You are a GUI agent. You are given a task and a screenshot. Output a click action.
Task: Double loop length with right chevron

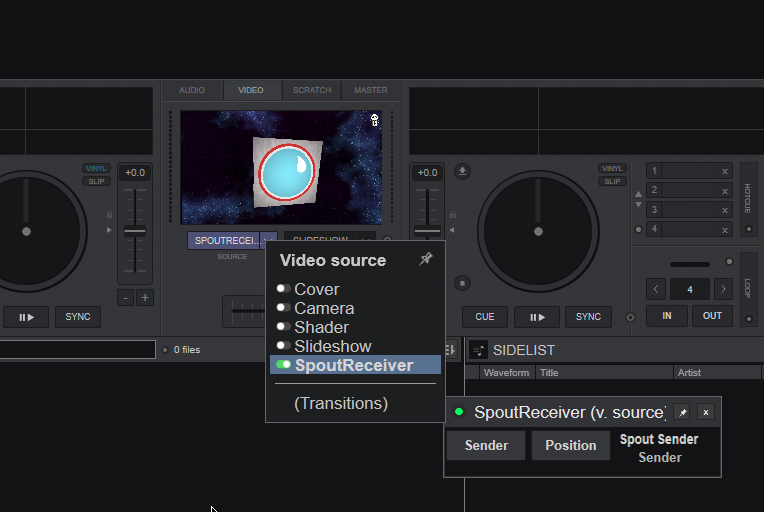point(723,289)
